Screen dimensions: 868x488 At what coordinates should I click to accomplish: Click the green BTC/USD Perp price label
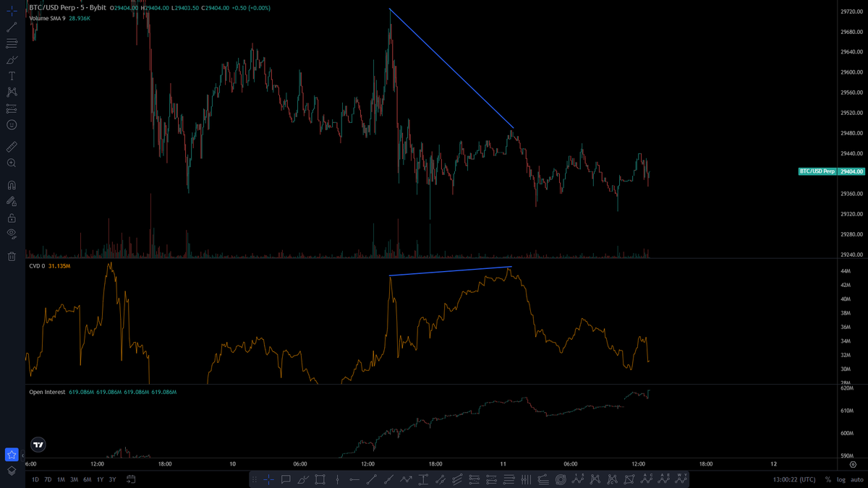coord(817,171)
